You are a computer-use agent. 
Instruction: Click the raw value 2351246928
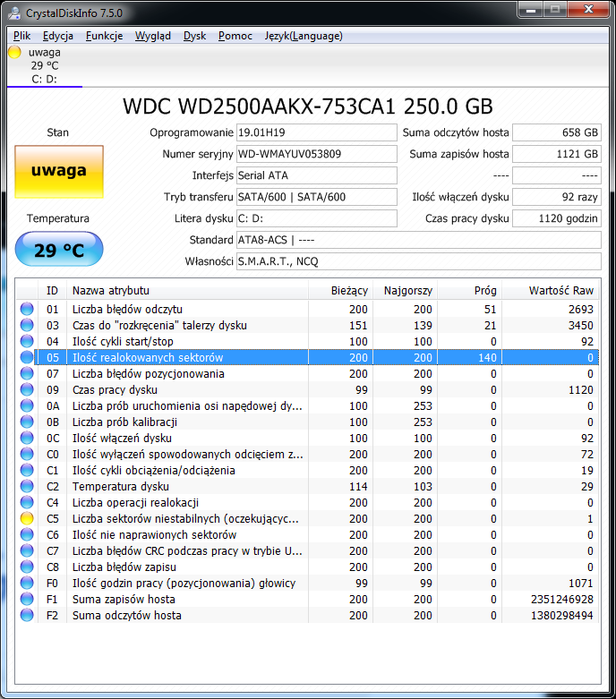pyautogui.click(x=561, y=599)
